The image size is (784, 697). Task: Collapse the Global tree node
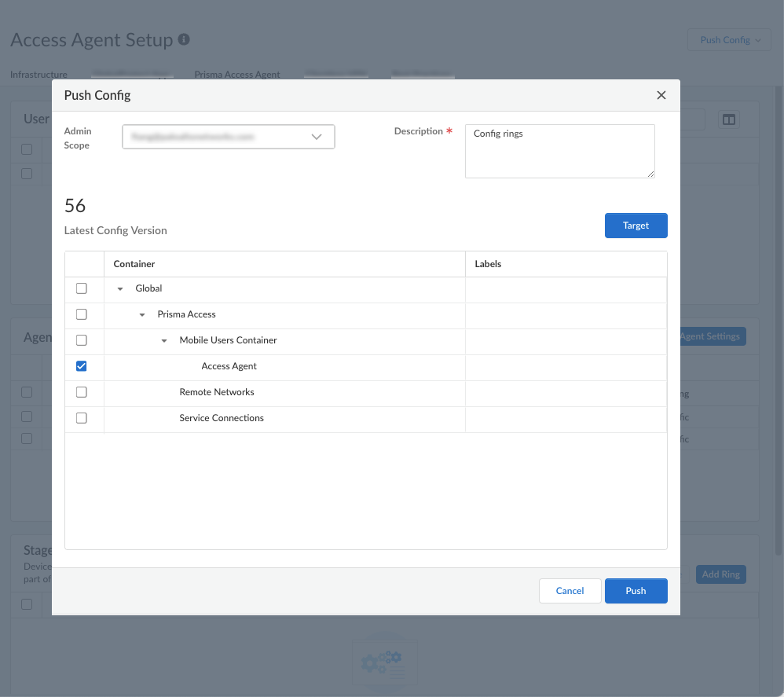[x=120, y=289]
